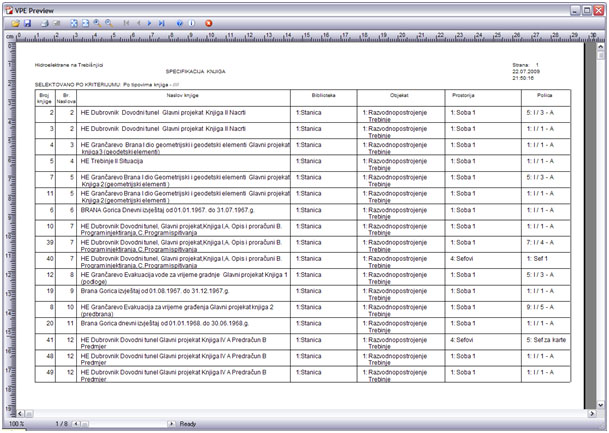Show information via the info icon
This screenshot has width=609, height=433.
click(191, 23)
